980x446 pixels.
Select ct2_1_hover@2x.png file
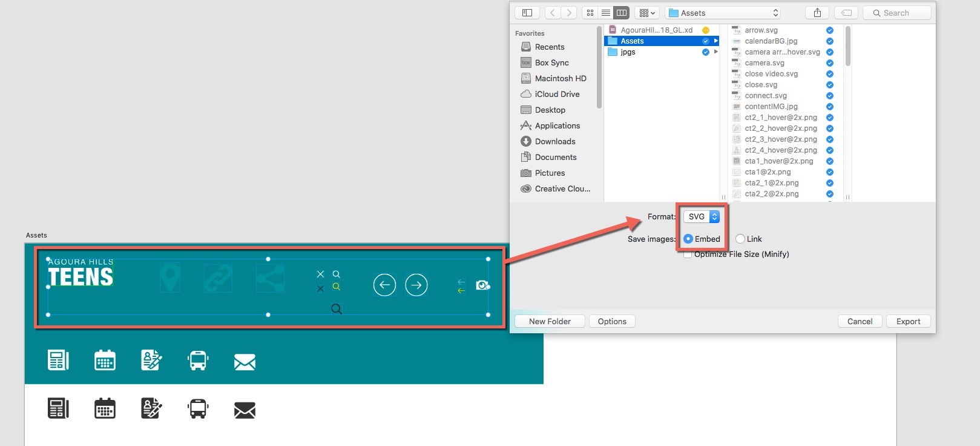[x=780, y=117]
